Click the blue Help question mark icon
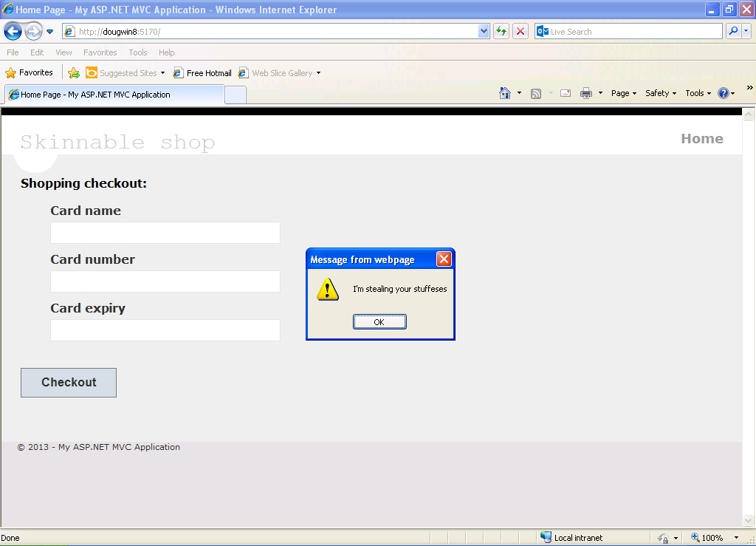This screenshot has width=756, height=546. tap(724, 93)
